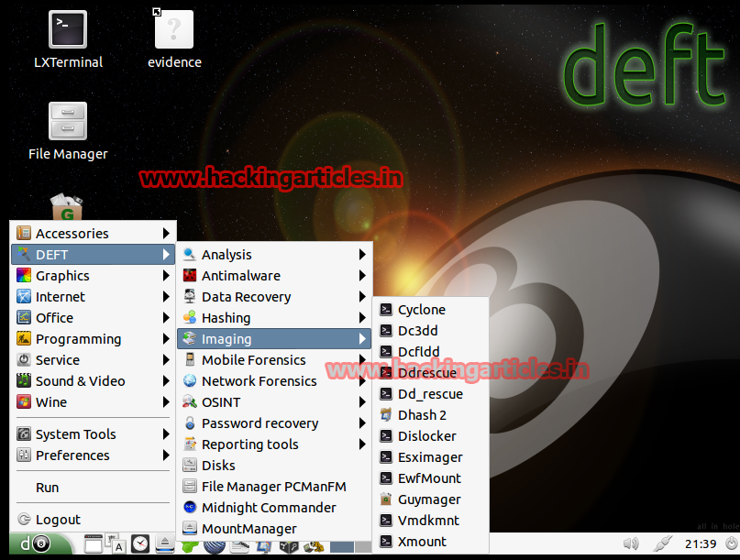Screen dimensions: 740x560
Task: Expand the Office submenu arrow
Action: (x=166, y=317)
